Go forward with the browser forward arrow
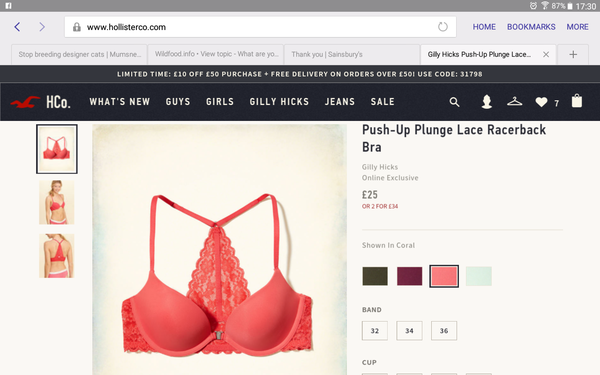Screen dimensions: 600x375 [42, 27]
